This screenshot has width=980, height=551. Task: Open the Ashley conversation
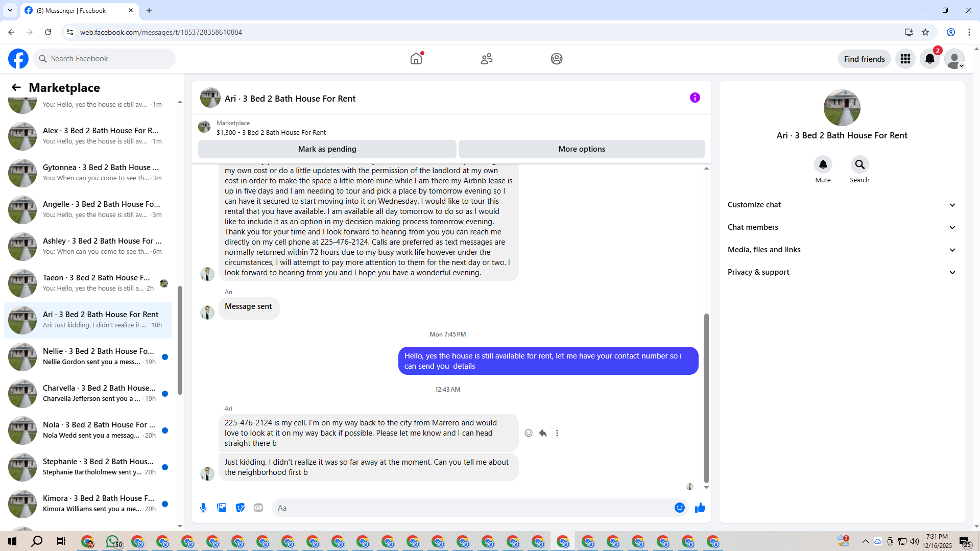(x=88, y=246)
